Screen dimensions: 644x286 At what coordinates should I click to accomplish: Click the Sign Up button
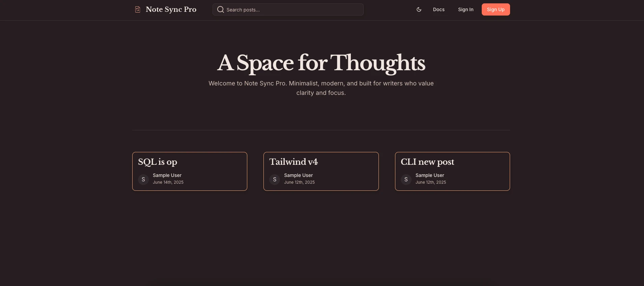[496, 9]
